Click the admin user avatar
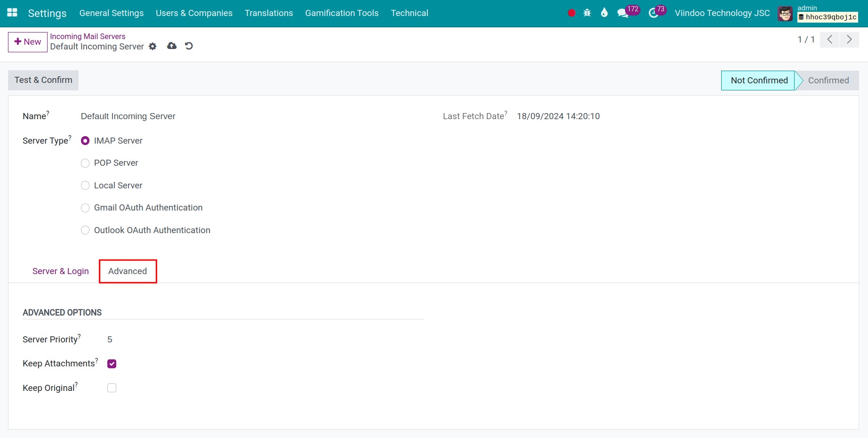Viewport: 868px width, 438px height. [x=785, y=14]
